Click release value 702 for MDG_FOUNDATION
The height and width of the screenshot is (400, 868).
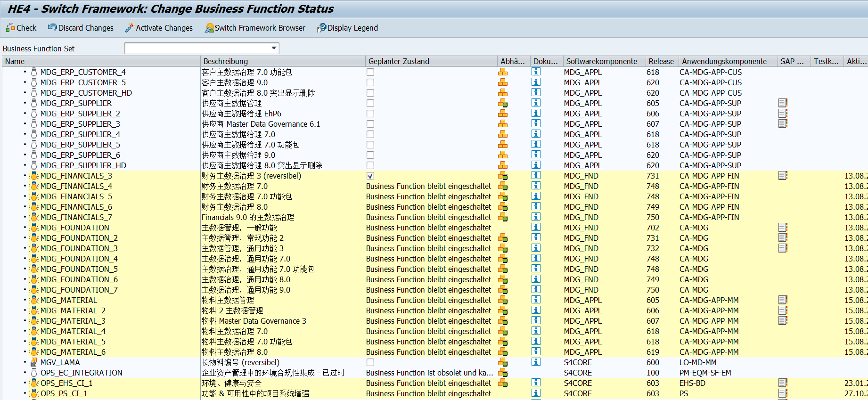(x=653, y=228)
